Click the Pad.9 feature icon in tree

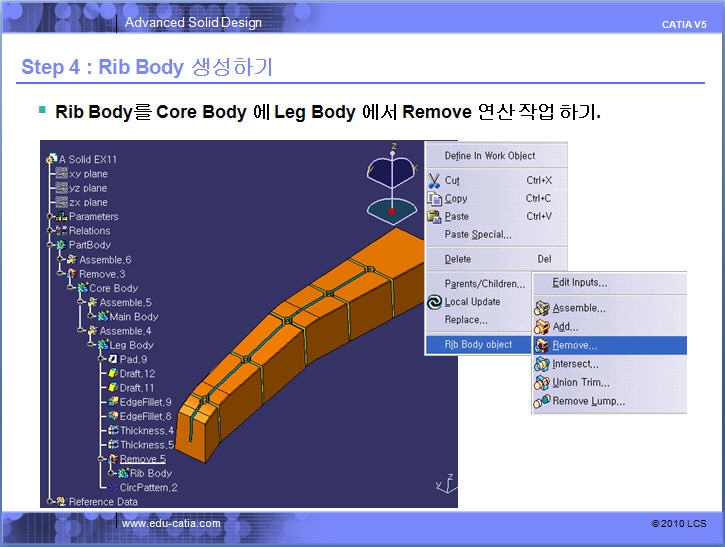113,359
